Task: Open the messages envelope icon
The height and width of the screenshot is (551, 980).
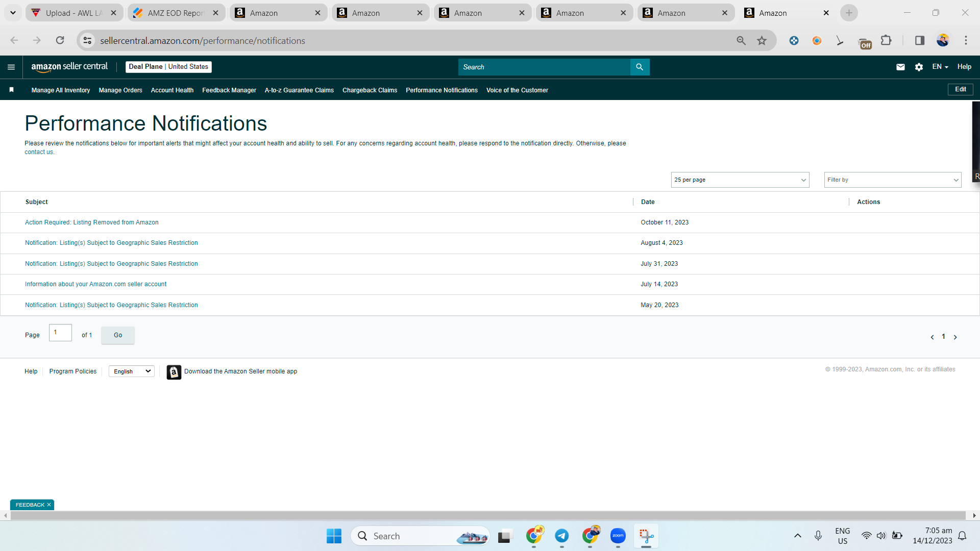Action: click(900, 67)
